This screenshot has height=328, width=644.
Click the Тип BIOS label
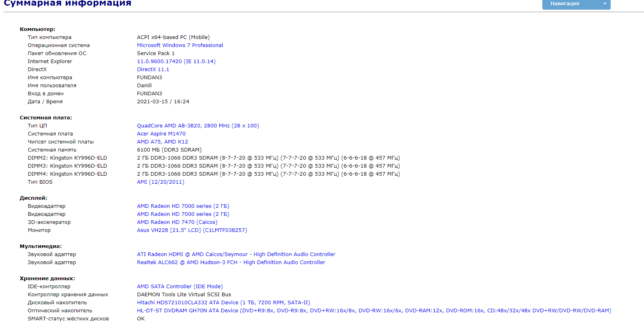click(x=40, y=182)
